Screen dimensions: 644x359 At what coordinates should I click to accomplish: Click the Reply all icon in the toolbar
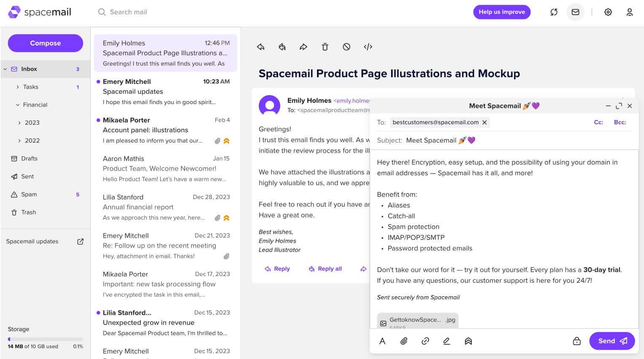(x=282, y=47)
